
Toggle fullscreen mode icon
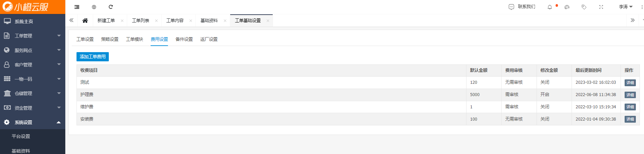(x=601, y=7)
